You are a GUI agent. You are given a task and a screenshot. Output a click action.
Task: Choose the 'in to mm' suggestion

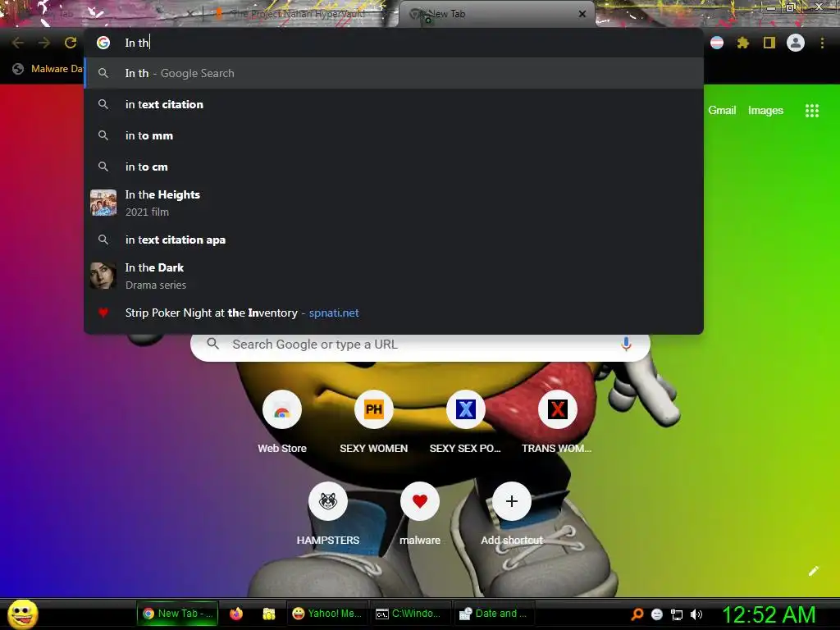(394, 135)
